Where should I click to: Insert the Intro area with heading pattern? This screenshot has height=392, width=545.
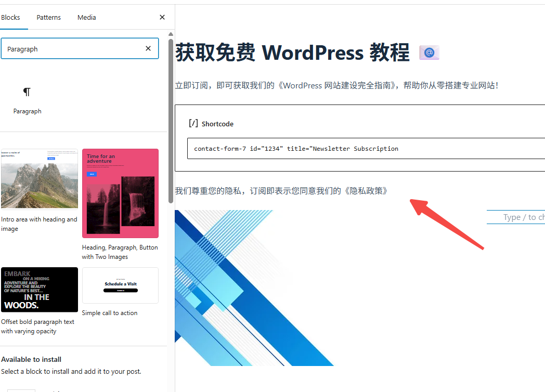click(39, 178)
